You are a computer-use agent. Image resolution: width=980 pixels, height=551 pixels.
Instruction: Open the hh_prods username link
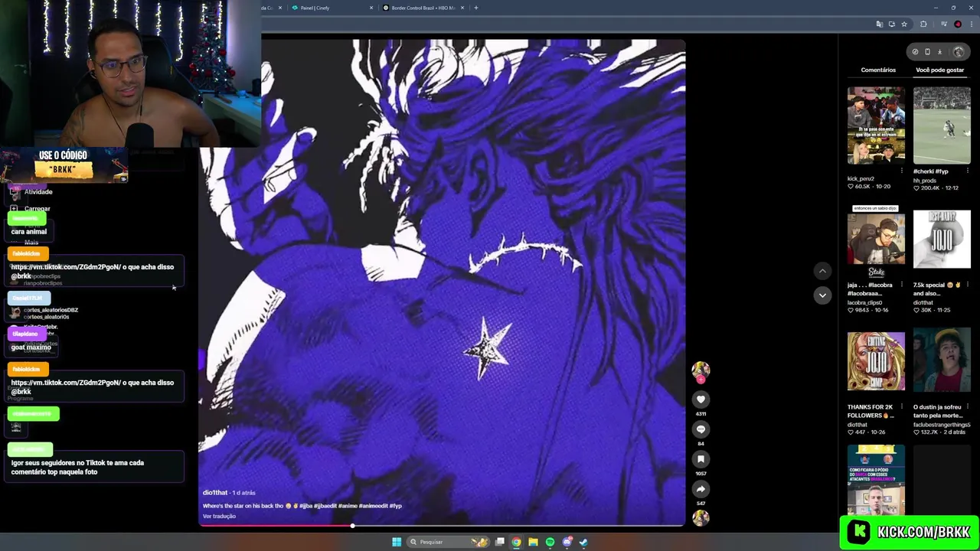925,181
